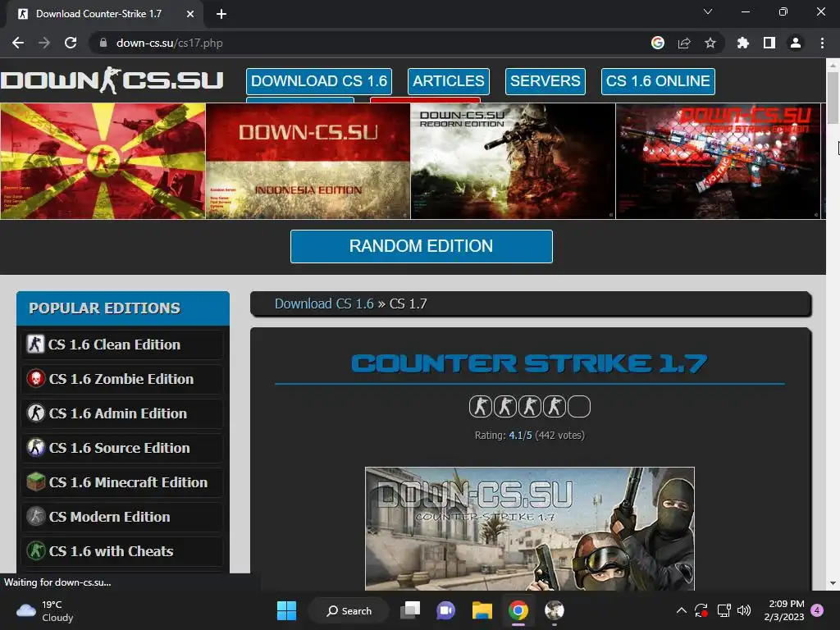The height and width of the screenshot is (630, 840).
Task: Show hidden system tray icons
Action: tap(682, 610)
